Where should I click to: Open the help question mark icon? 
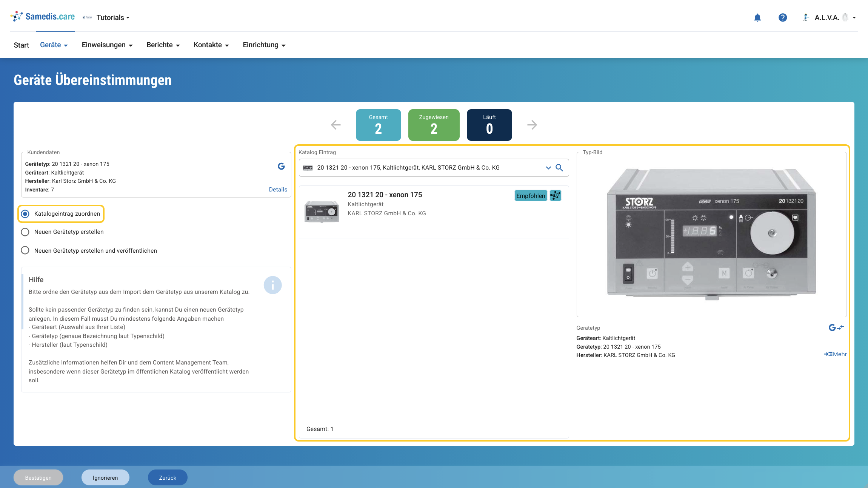783,18
